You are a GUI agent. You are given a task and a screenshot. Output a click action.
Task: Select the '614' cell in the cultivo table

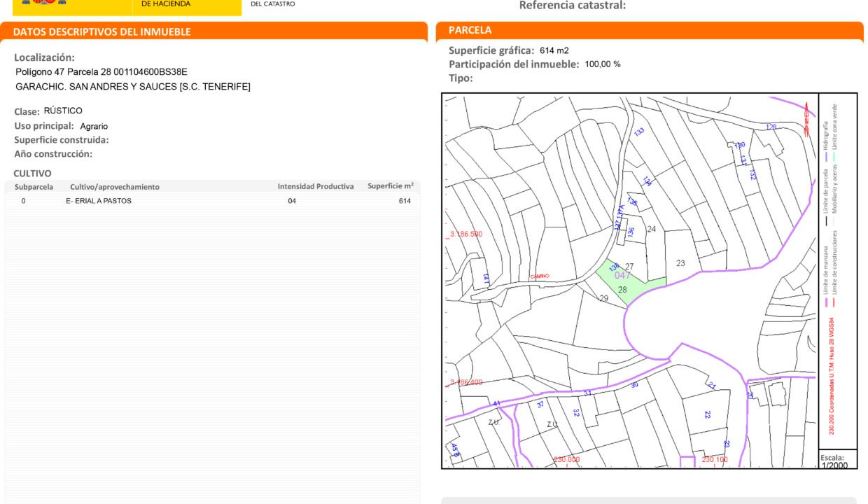405,201
